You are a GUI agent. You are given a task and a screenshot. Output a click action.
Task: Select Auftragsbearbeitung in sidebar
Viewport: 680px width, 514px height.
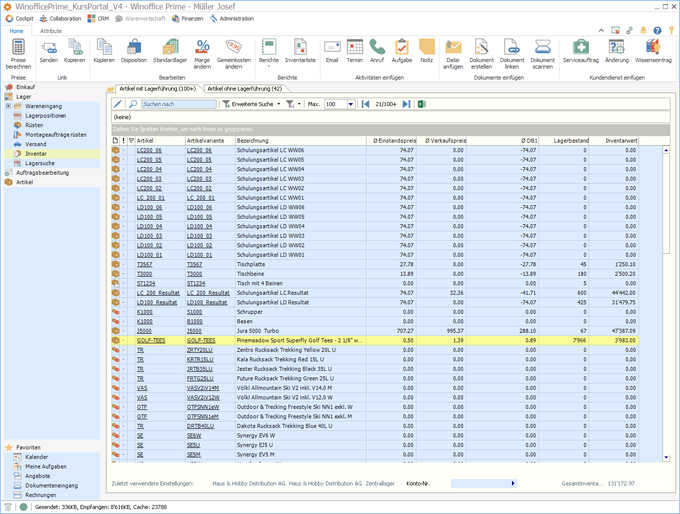tap(42, 173)
